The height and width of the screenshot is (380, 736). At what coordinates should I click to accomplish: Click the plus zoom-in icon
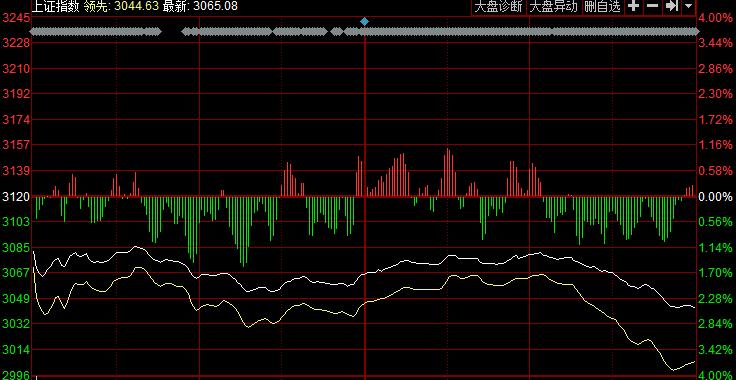click(x=634, y=7)
